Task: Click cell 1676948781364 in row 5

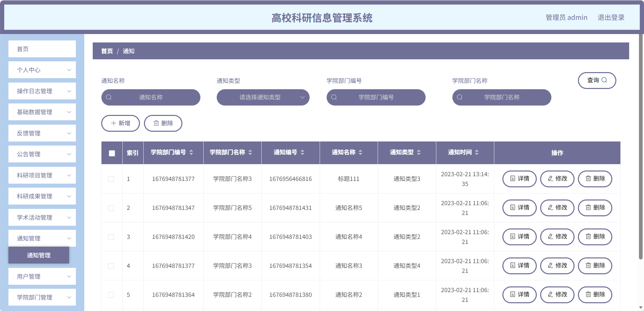Action: point(173,295)
